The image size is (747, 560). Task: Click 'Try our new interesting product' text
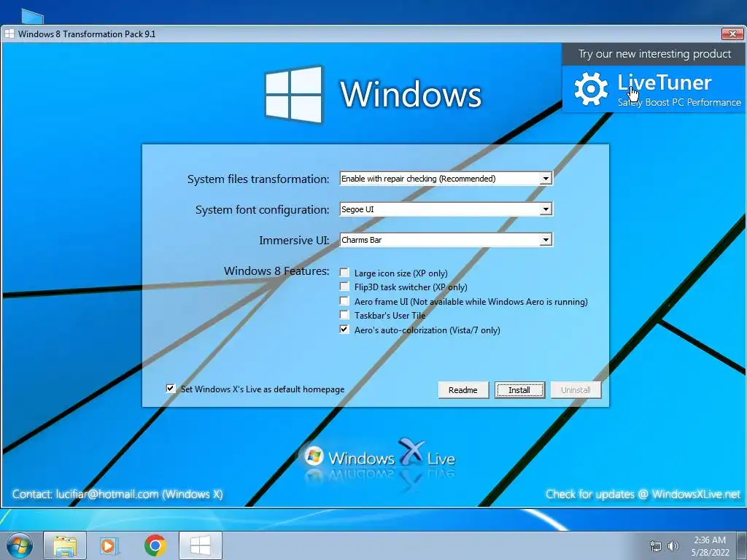[x=654, y=54]
